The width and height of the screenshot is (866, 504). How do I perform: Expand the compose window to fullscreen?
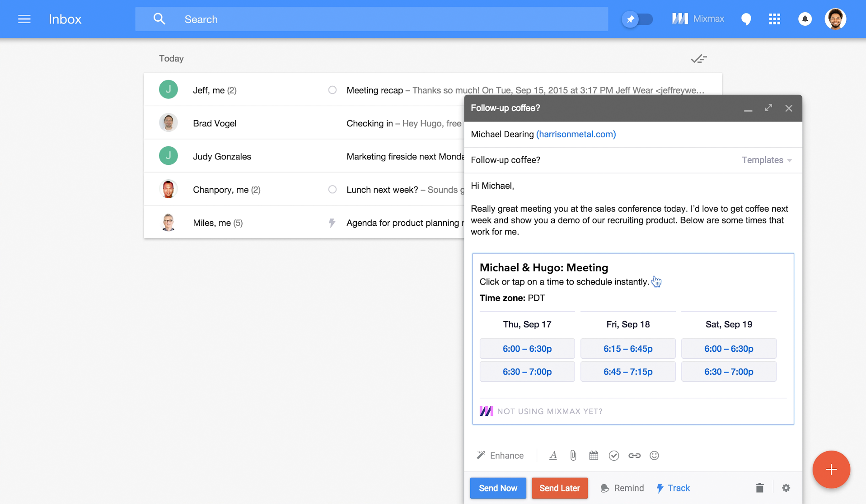click(768, 108)
